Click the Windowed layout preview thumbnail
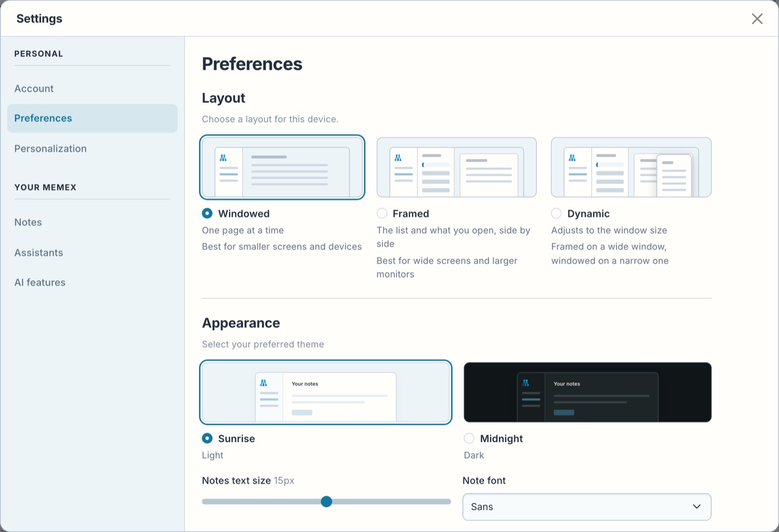 (282, 167)
